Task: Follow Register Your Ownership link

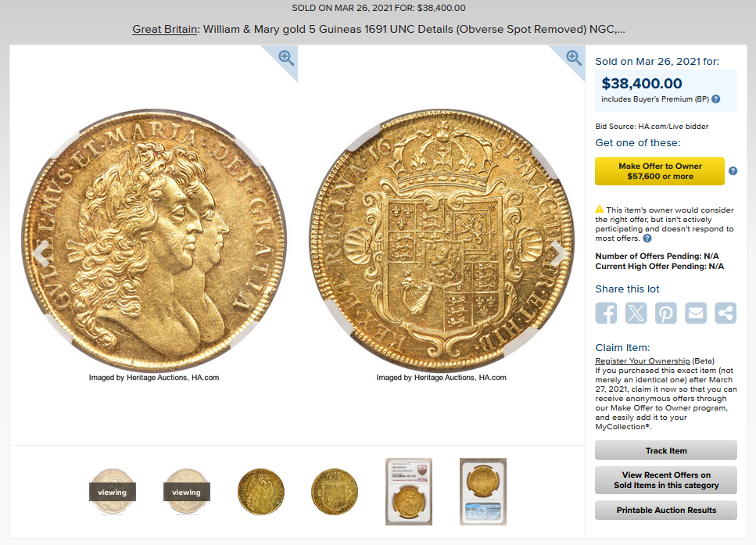Action: coord(642,360)
